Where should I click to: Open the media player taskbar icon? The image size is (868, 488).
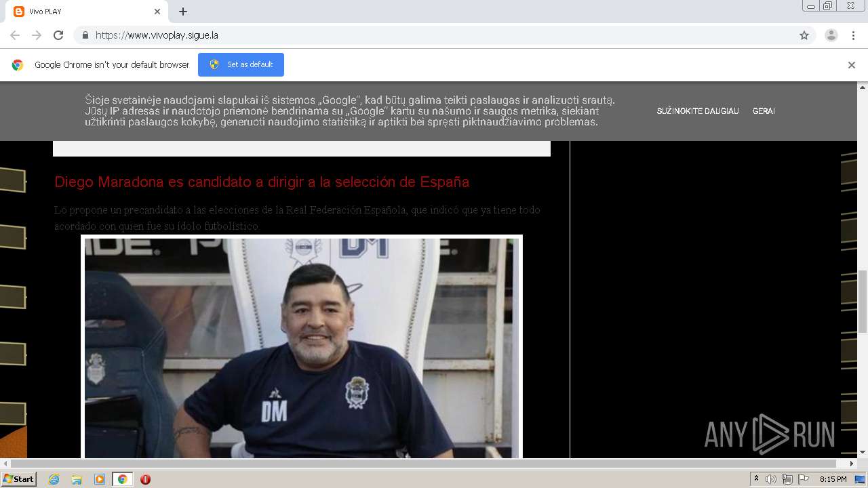[100, 479]
